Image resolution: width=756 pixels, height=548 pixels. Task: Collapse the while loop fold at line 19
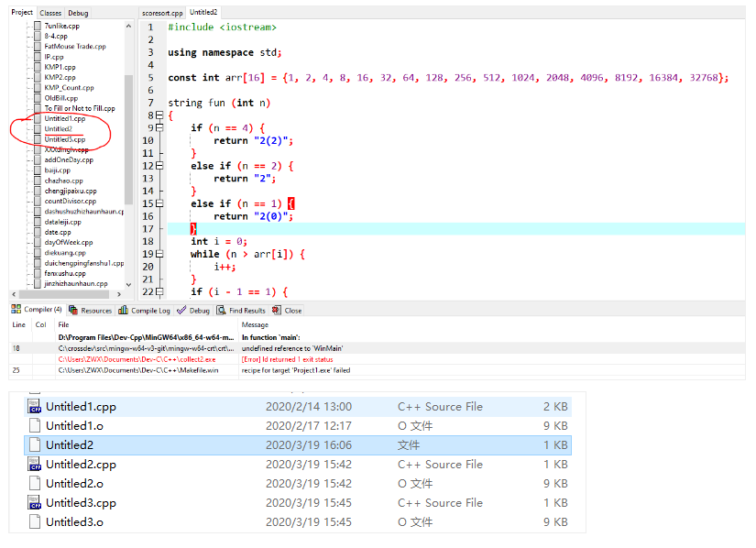(159, 254)
